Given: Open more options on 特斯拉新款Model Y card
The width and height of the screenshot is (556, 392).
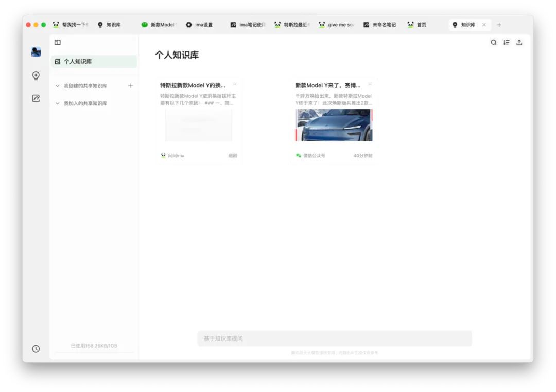Looking at the screenshot, I should coord(235,84).
